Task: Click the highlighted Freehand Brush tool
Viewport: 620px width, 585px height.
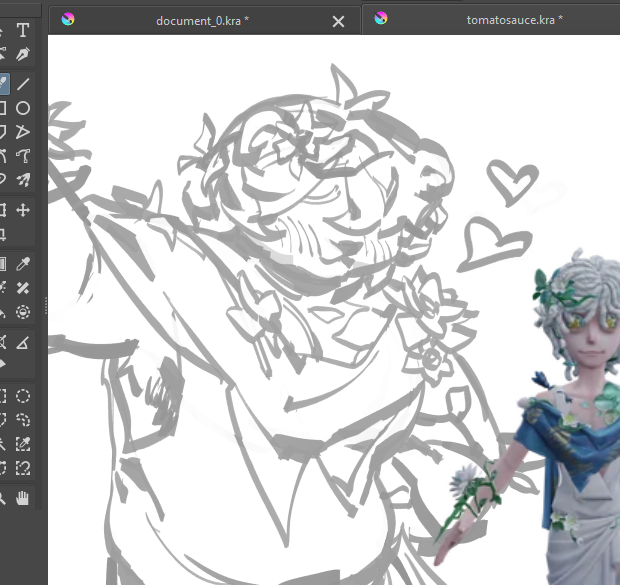Action: 3,84
